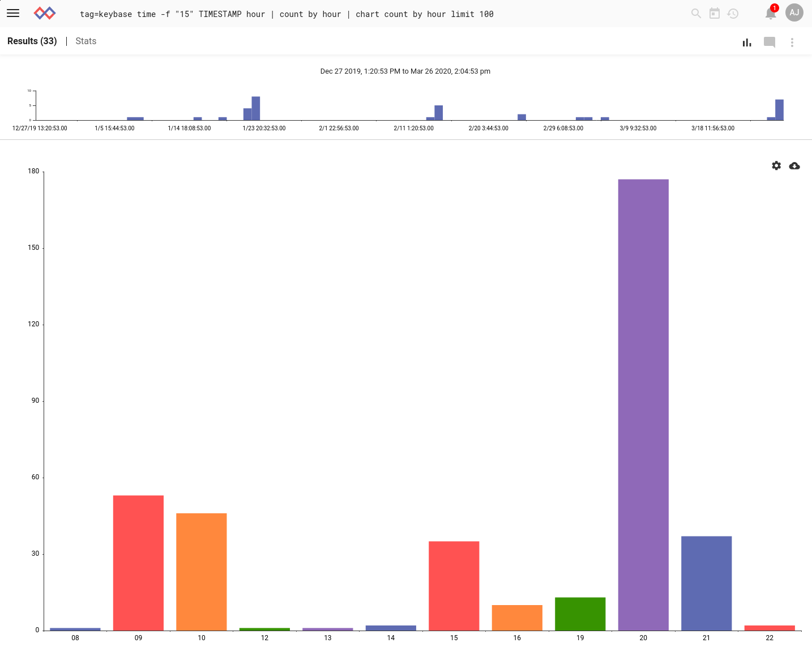Click the red bar for hour 15
The width and height of the screenshot is (812, 647).
click(x=454, y=586)
